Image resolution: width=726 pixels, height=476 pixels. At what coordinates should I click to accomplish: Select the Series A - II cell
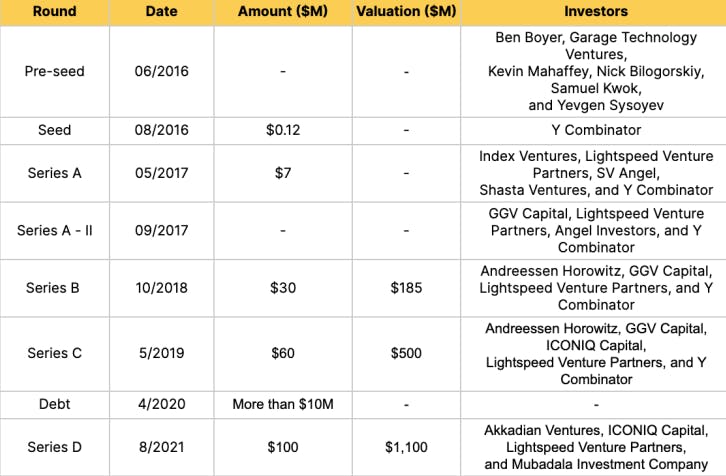click(x=54, y=230)
